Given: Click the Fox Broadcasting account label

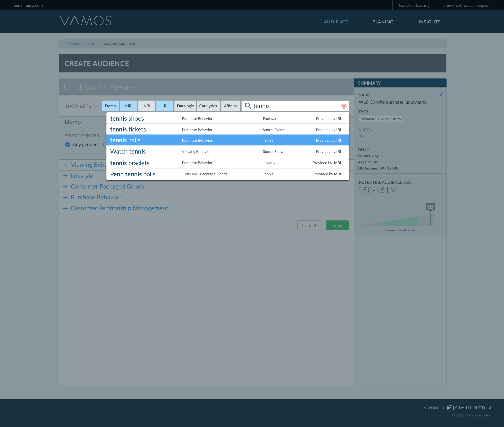Looking at the screenshot, I should 414,5.
